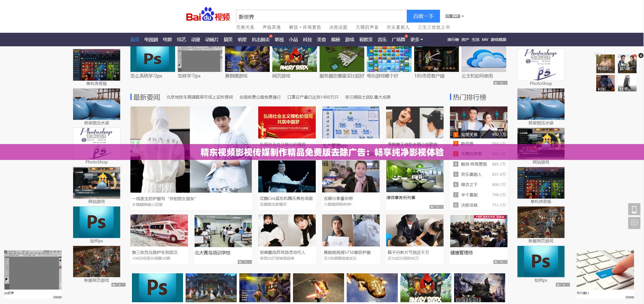Click the 天赐的声音 search suggestion
The image size is (644, 304).
[x=367, y=27]
